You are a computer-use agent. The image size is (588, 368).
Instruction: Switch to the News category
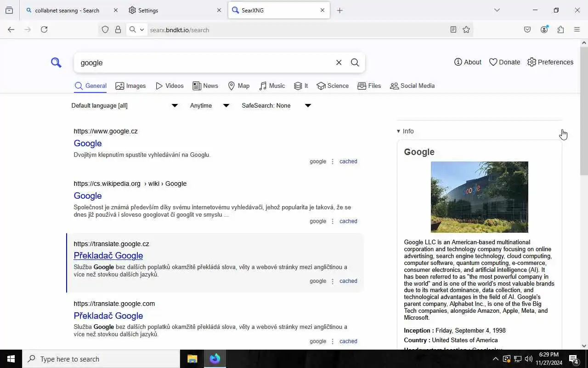[205, 86]
